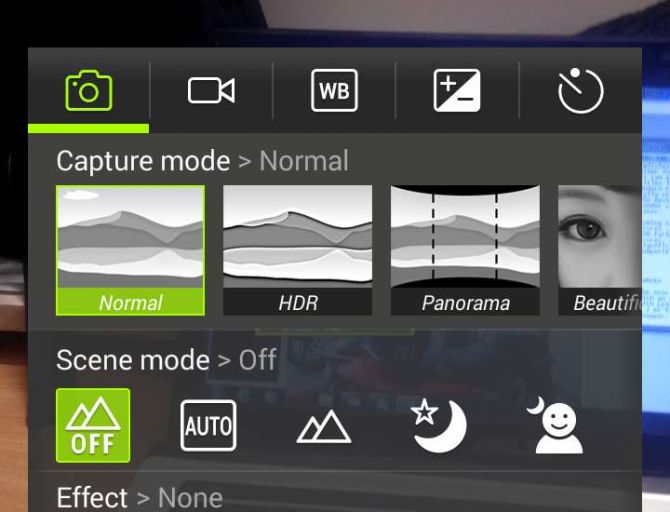Open the exposure compensation settings icon
The height and width of the screenshot is (512, 670).
(457, 91)
